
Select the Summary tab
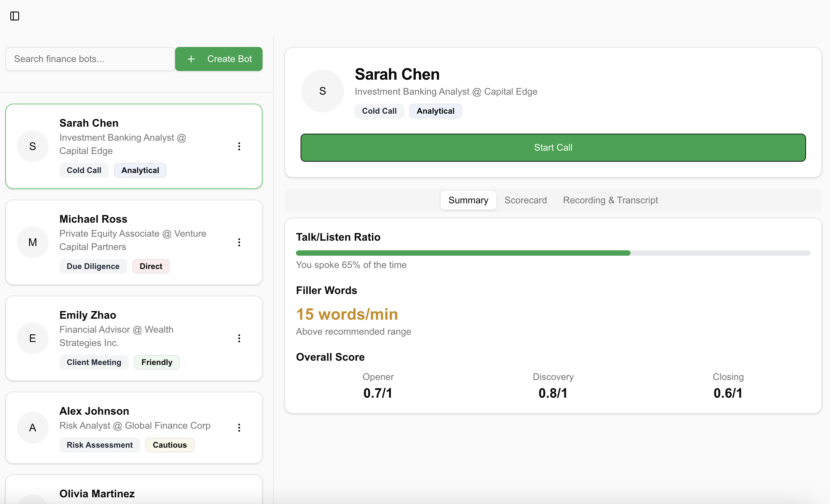click(468, 200)
